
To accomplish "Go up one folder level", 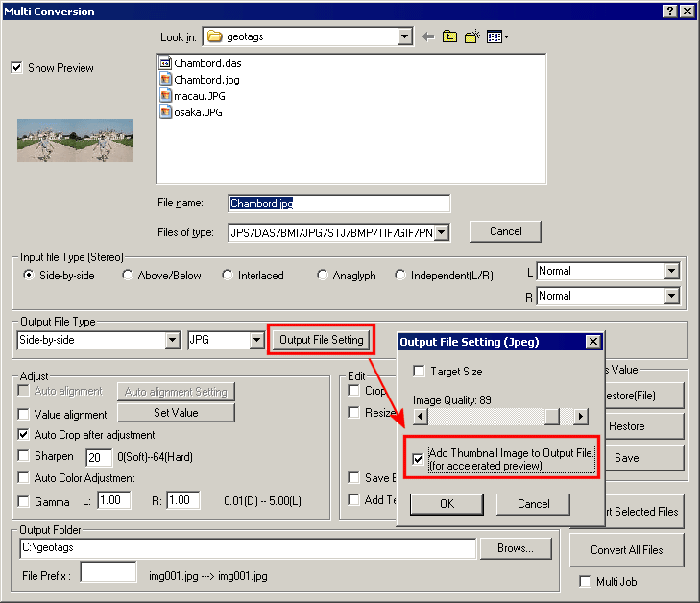I will pyautogui.click(x=449, y=37).
